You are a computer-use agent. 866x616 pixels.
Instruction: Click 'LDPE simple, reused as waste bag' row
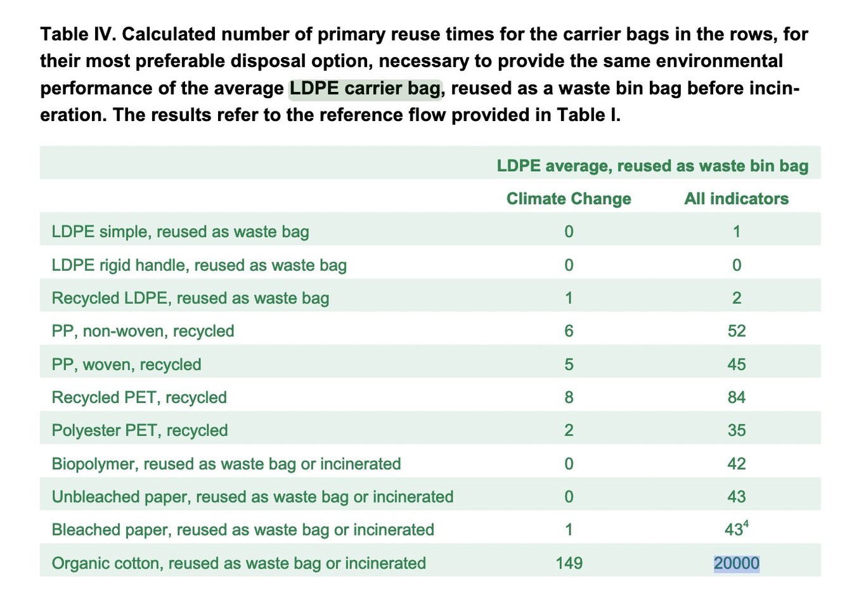click(x=430, y=231)
